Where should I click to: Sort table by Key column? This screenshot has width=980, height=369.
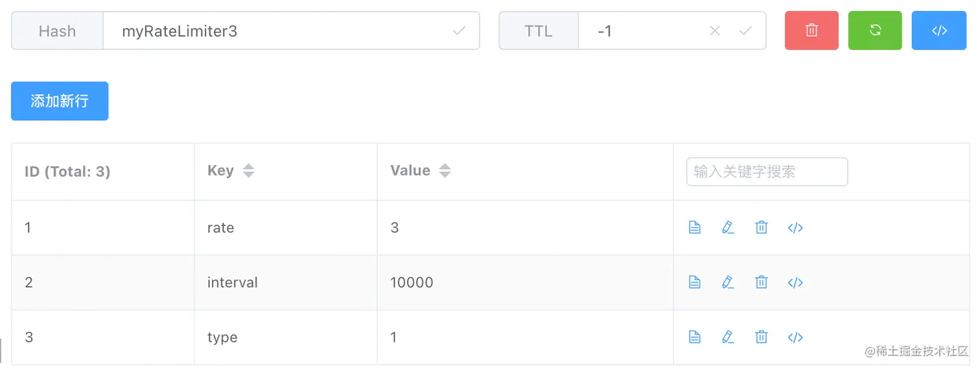(248, 171)
